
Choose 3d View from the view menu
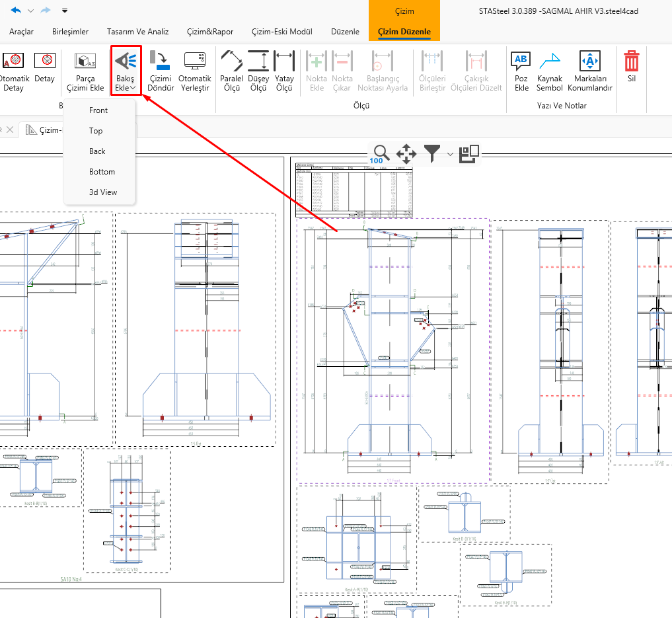(x=103, y=192)
